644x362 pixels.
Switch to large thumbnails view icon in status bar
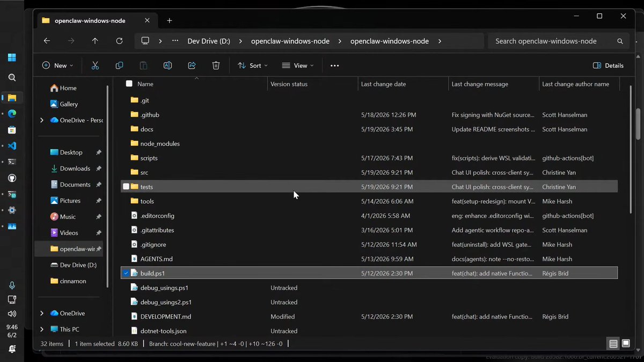pyautogui.click(x=626, y=344)
